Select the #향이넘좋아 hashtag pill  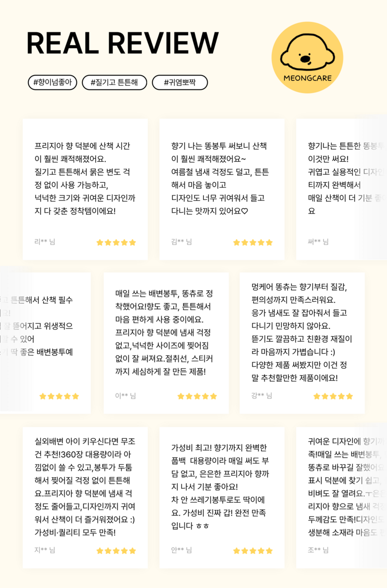(53, 82)
